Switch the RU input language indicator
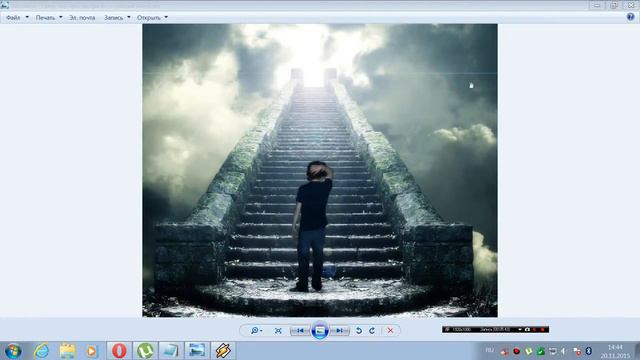The height and width of the screenshot is (360, 640). pos(489,351)
